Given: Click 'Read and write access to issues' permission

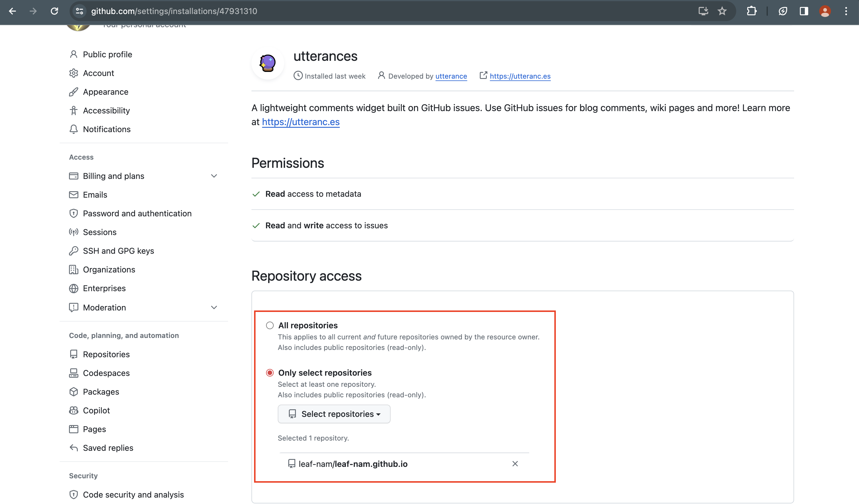Looking at the screenshot, I should [326, 226].
